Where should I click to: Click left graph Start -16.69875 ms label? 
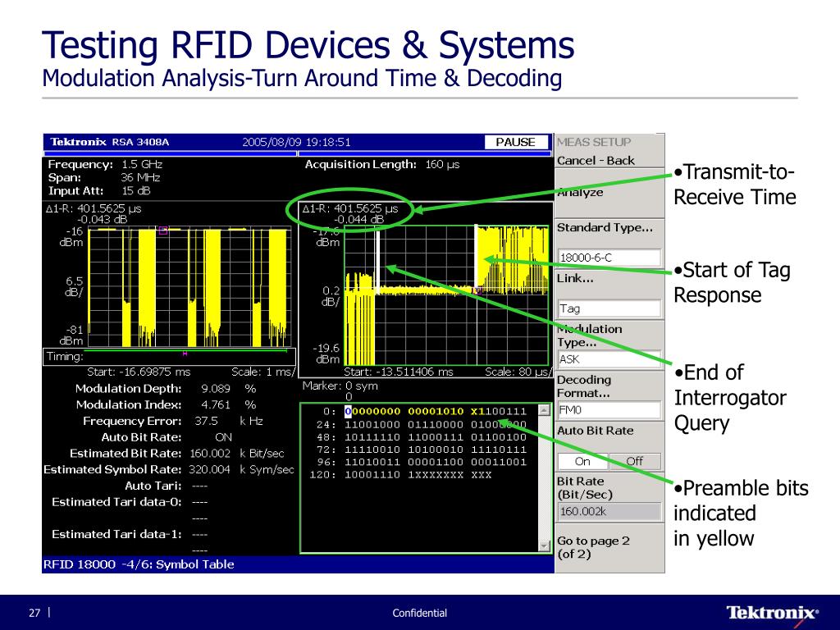(139, 372)
